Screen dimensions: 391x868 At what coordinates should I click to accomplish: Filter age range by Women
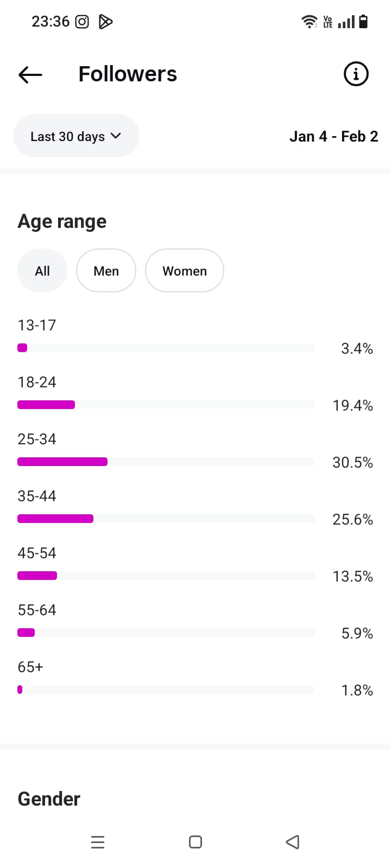click(x=185, y=271)
